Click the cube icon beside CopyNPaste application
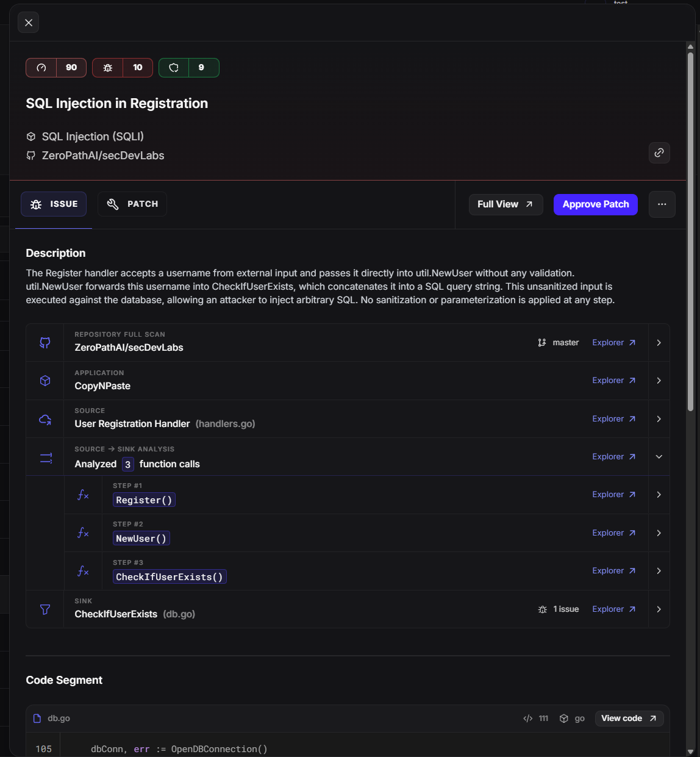 [x=45, y=381]
